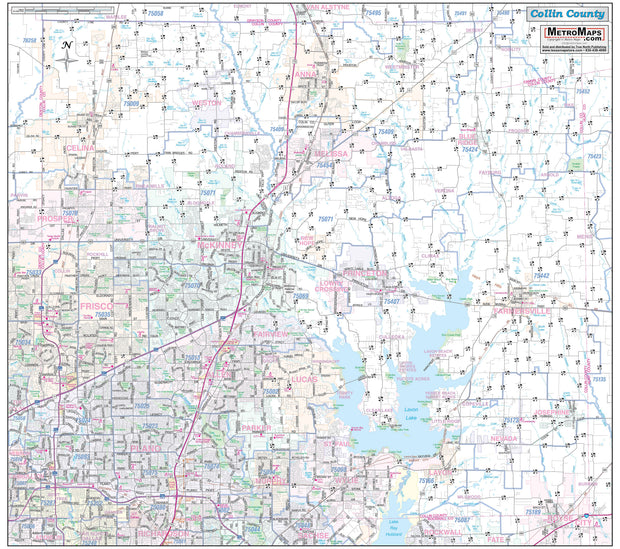Click ZIP code 75495 label
This screenshot has height=549, width=620.
[x=373, y=13]
